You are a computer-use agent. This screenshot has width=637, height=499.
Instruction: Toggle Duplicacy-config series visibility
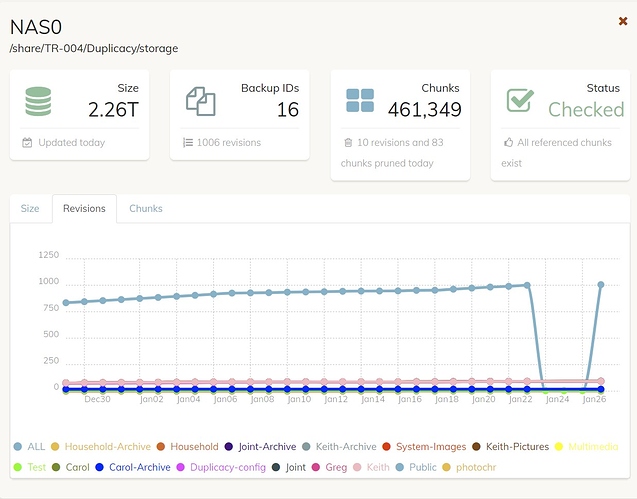tap(221, 467)
